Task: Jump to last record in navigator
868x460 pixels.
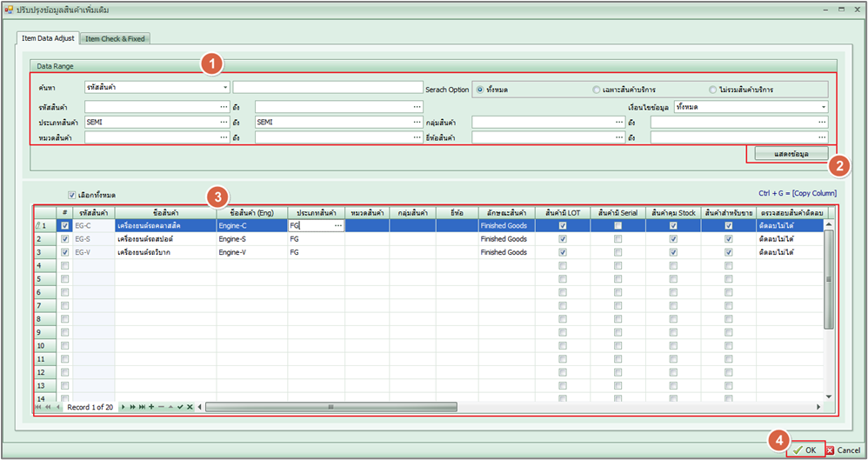Action: tap(142, 407)
